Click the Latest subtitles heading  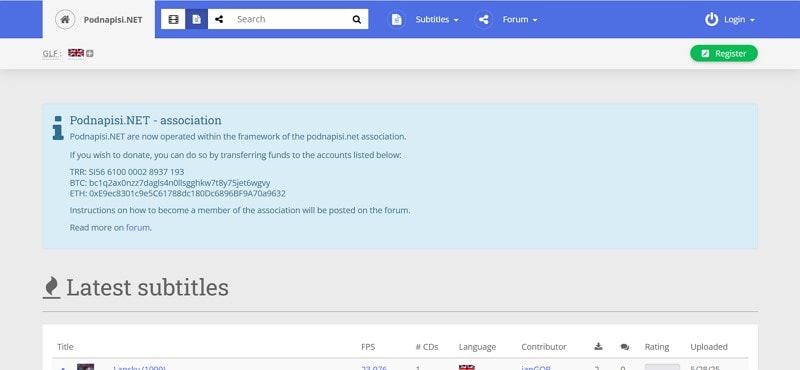(147, 287)
